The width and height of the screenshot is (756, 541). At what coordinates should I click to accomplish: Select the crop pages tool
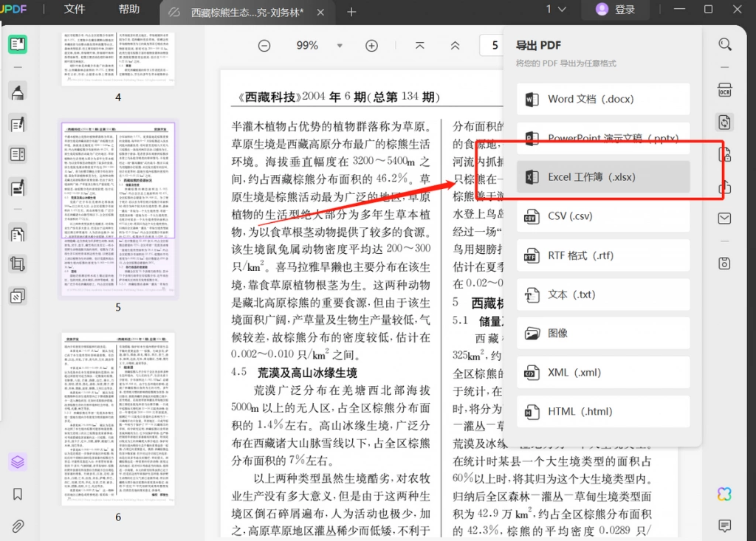18,264
